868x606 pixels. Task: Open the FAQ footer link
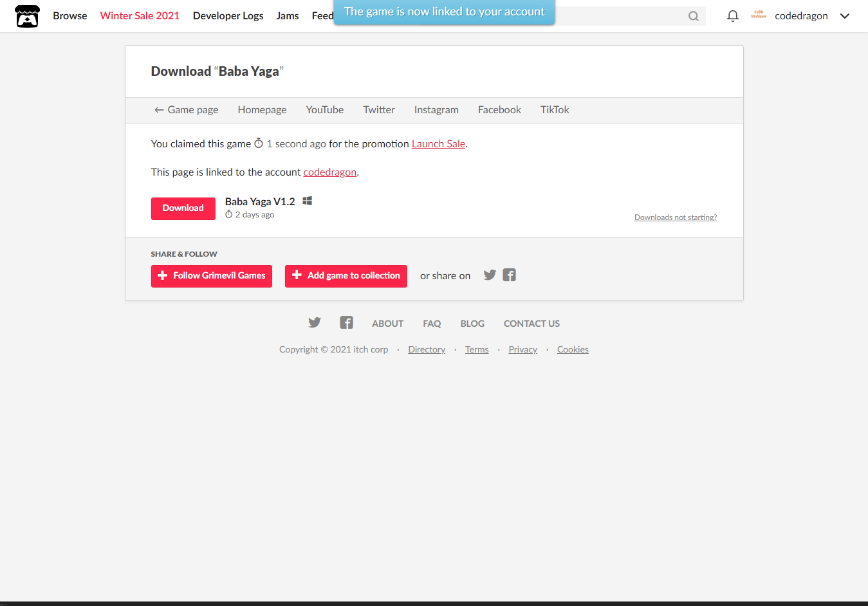[432, 324]
